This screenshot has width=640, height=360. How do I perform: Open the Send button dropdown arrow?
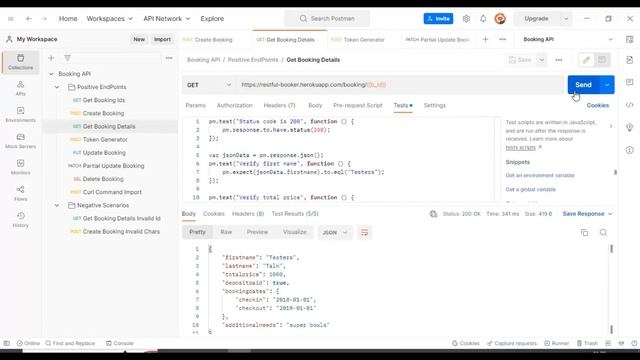tap(607, 85)
